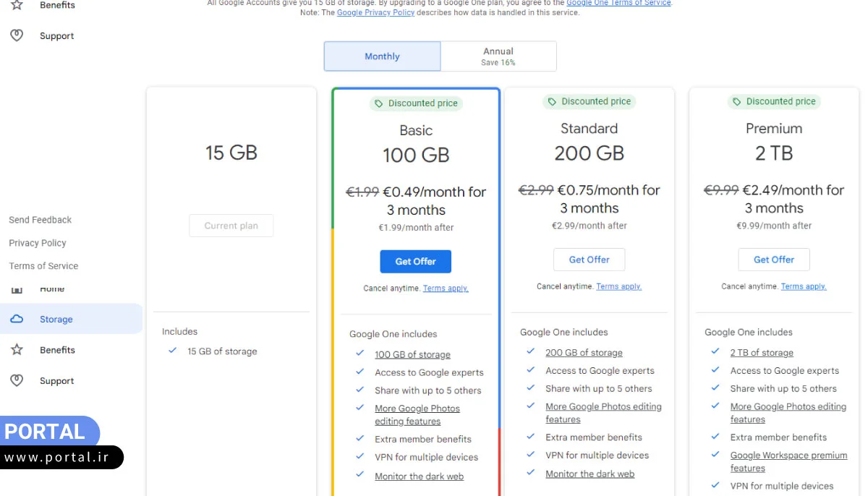Image resolution: width=868 pixels, height=496 pixels.
Task: Open Terms apply link under Basic plan
Action: pos(446,288)
